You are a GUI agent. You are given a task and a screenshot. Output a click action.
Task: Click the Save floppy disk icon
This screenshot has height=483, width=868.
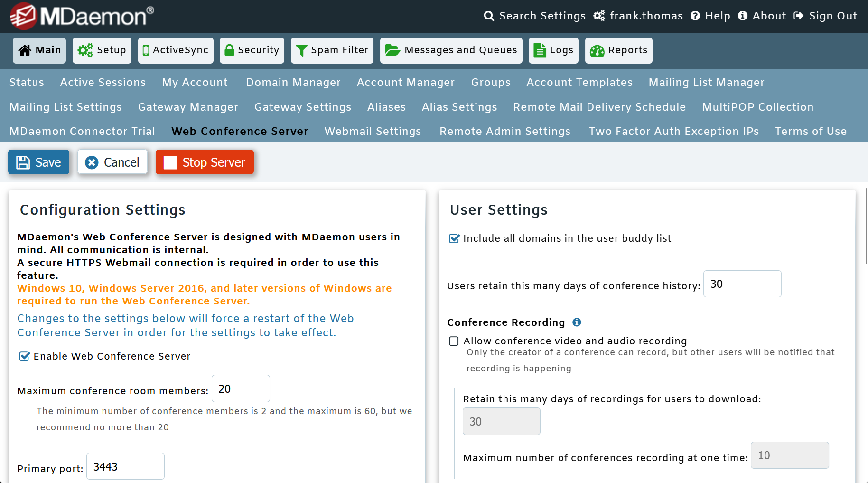[23, 162]
